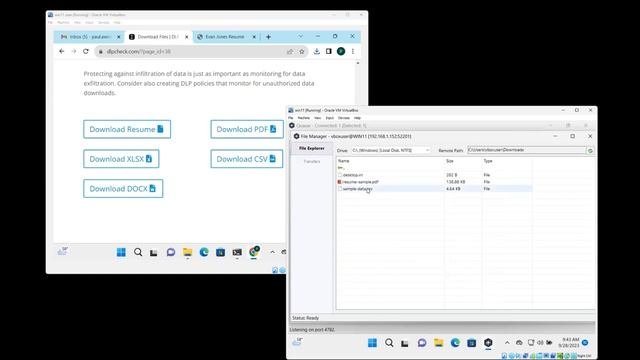640x360 pixels.
Task: Open the Machine menu in the right VirtualBox window
Action: click(x=304, y=118)
